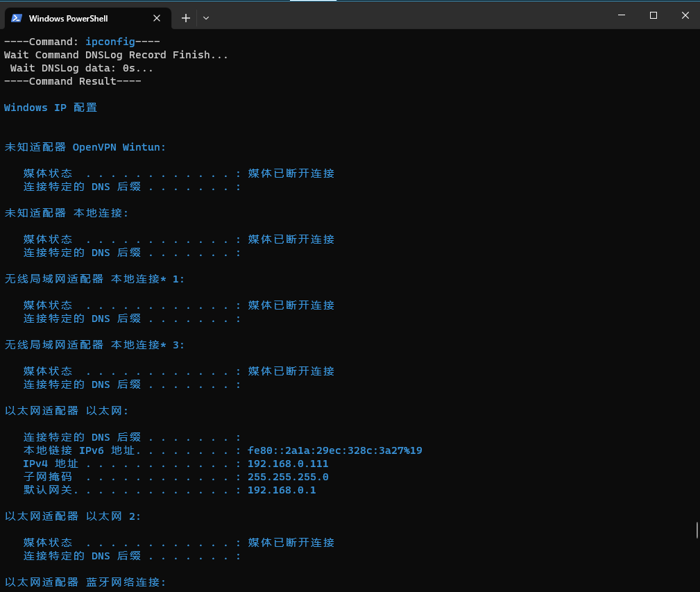
Task: Click the IPv4 address 192.168.0.111
Action: point(288,464)
